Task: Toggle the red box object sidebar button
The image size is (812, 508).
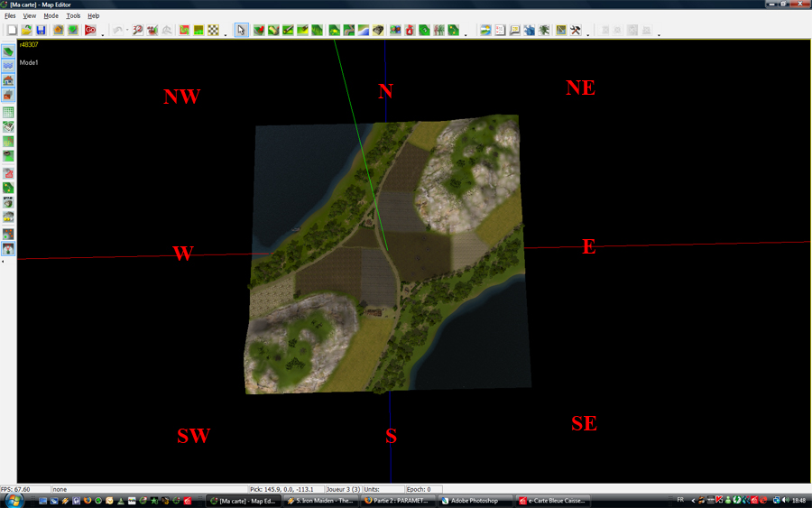Action: [8, 95]
